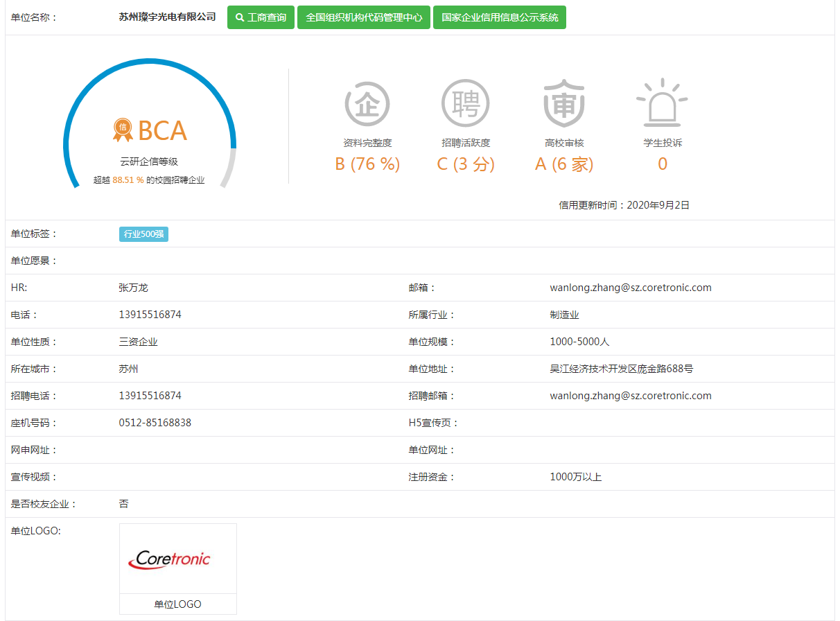Click the magnifier icon in 工商查询 button

tap(240, 17)
